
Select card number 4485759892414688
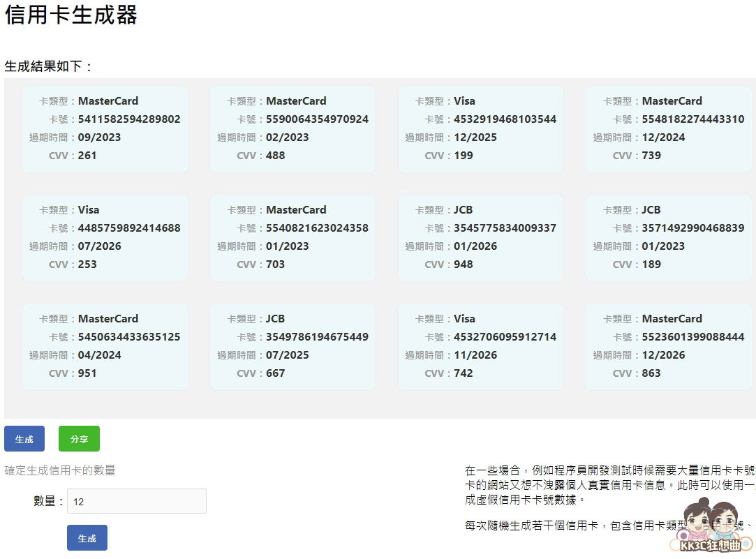pos(129,228)
